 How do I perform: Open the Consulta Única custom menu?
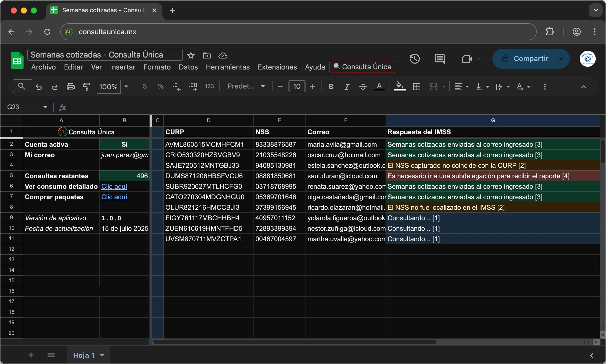click(x=362, y=67)
